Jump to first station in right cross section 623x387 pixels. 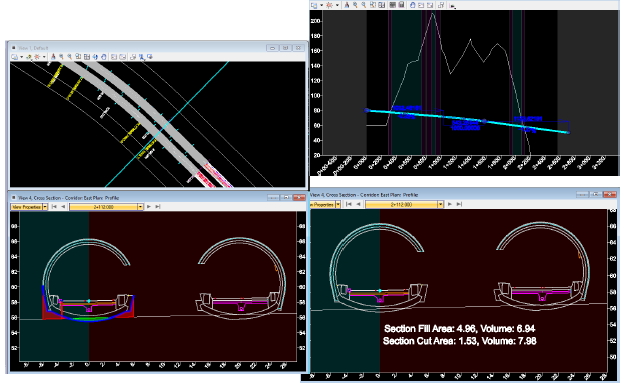[348, 204]
